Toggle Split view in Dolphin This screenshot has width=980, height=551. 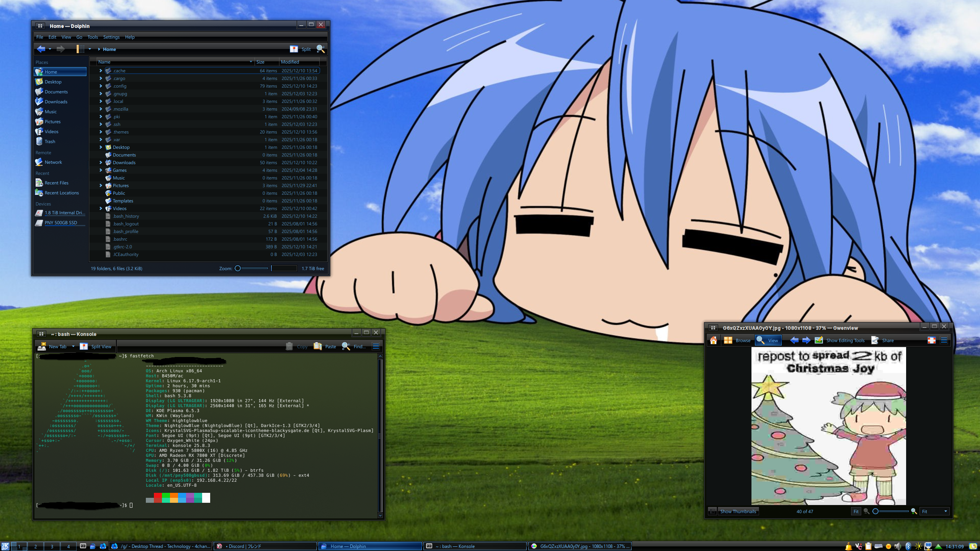coord(301,49)
